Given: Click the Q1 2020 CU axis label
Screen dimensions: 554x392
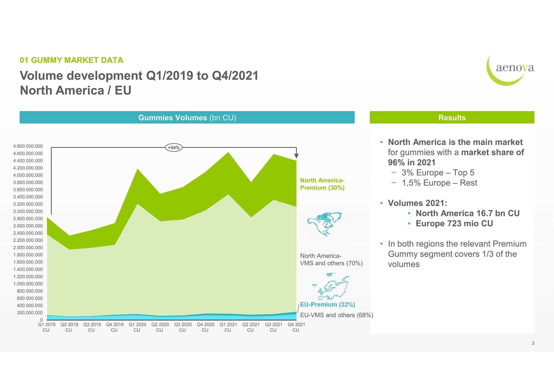Looking at the screenshot, I should click(137, 327).
